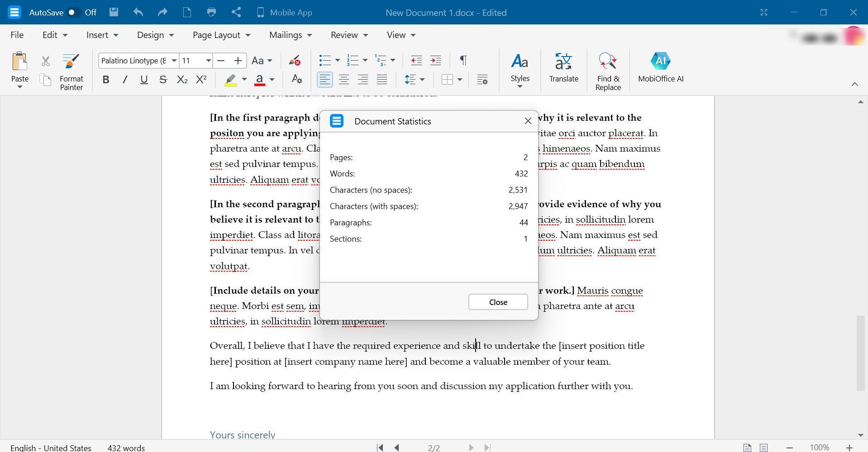The width and height of the screenshot is (868, 452).
Task: Open the Share icon
Action: pos(236,12)
